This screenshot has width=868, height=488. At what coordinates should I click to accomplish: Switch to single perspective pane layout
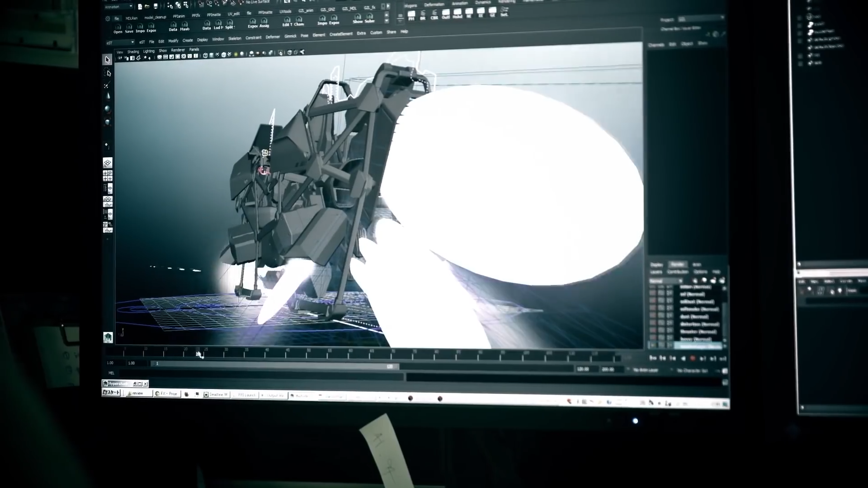108,163
